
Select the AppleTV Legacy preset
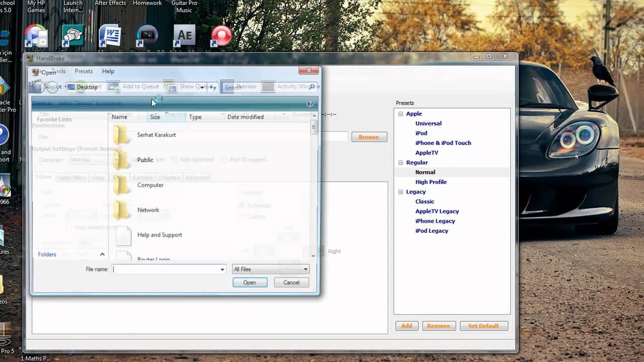point(437,212)
